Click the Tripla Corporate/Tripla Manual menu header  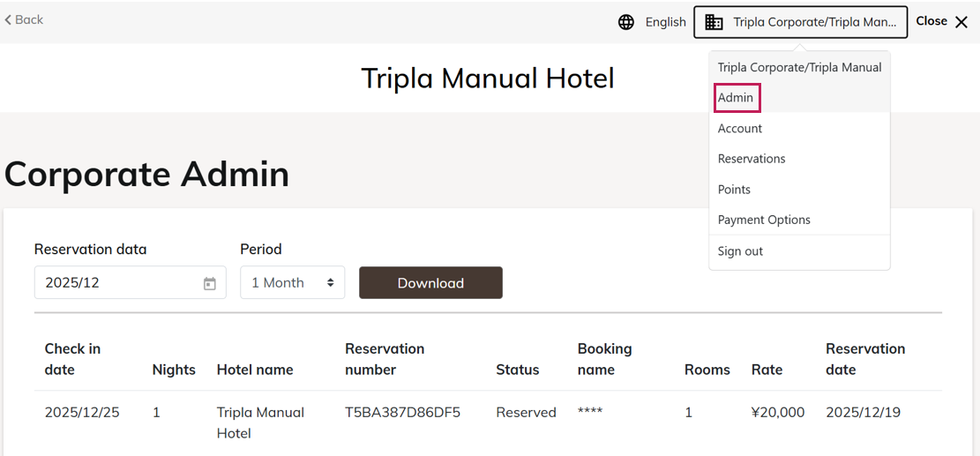coord(799,67)
